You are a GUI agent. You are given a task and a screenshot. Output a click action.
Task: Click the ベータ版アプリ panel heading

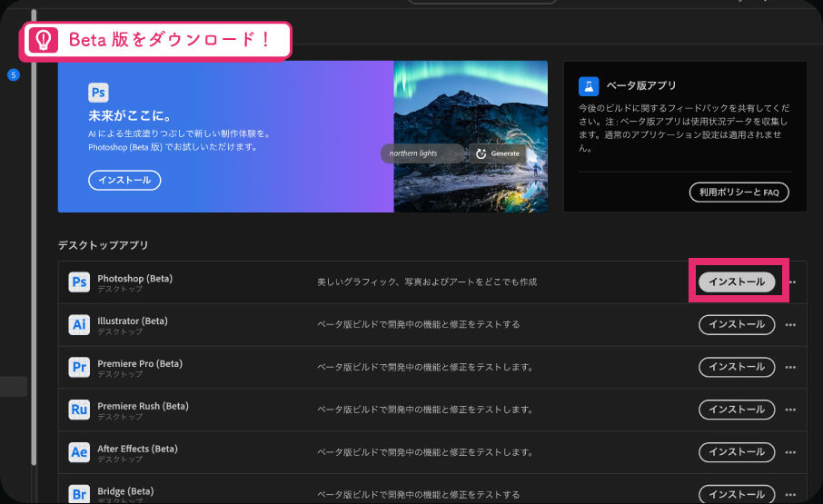(x=641, y=85)
